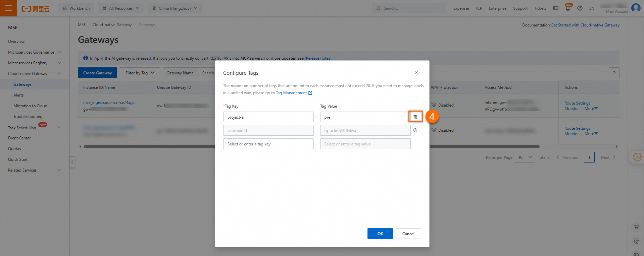
Task: Open the Overview sidebar item
Action: coord(16,42)
